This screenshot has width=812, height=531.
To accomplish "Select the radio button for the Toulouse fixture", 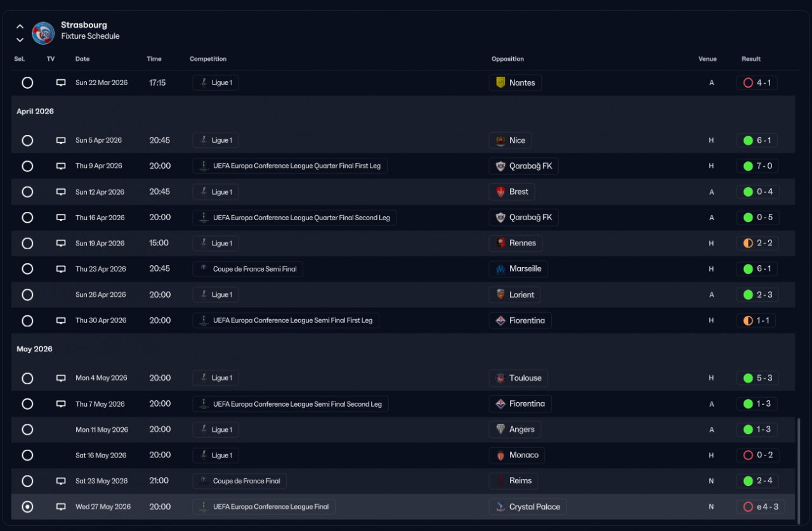I will pos(27,378).
